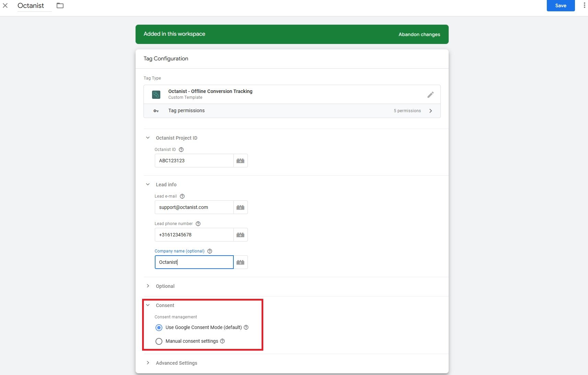Screen dimensions: 588x375
Task: Expand the Optional section
Action: pyautogui.click(x=148, y=286)
